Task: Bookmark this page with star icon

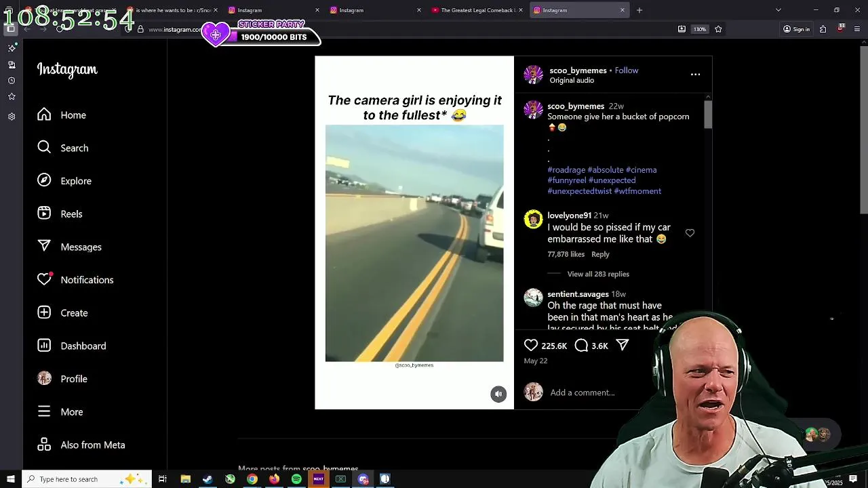Action: (718, 29)
